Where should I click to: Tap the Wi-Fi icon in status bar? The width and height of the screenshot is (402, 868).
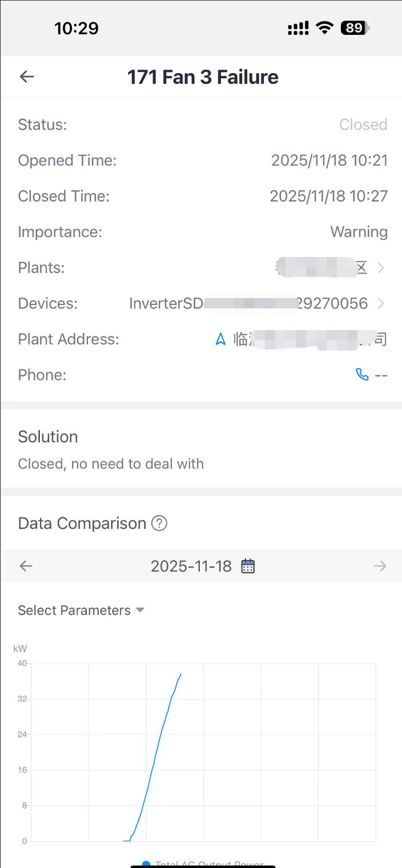[325, 27]
